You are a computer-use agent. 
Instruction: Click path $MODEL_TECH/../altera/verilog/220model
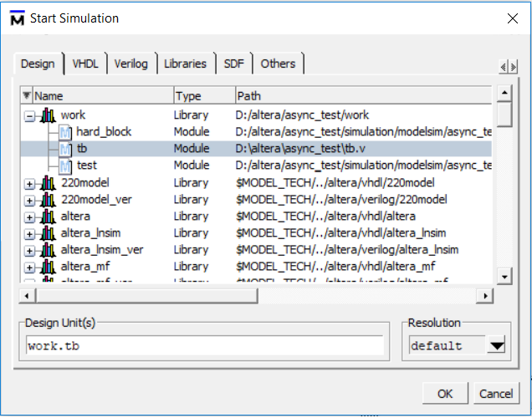[341, 200]
